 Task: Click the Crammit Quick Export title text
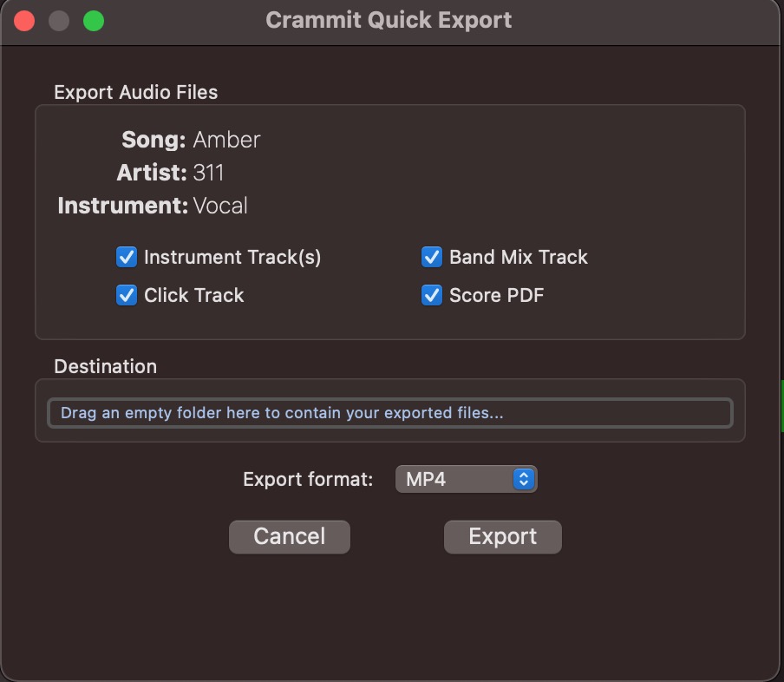coord(389,20)
